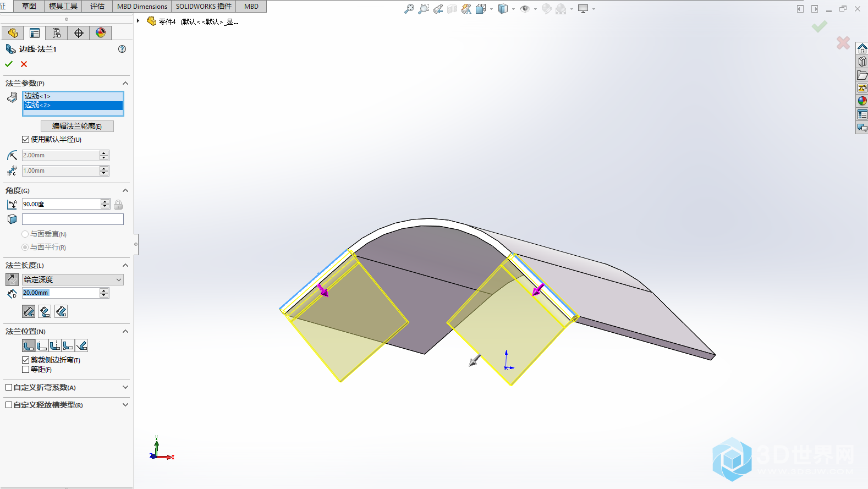Click the flange length 20.00mm field
Viewport: 868px width, 489px height.
[61, 293]
